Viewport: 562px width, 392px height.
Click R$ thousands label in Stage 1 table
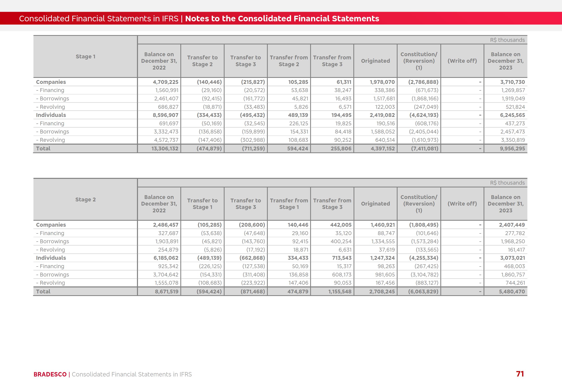[507, 40]
